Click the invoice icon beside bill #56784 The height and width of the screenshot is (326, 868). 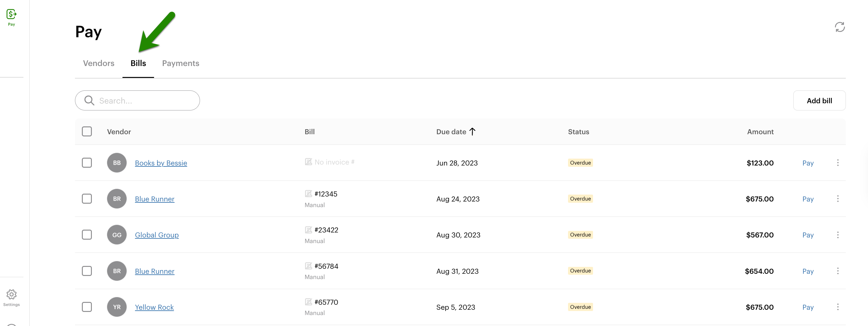[308, 266]
